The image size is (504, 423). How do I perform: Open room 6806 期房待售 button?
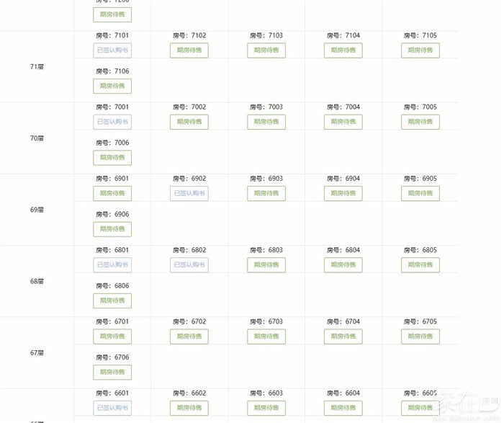(x=112, y=300)
